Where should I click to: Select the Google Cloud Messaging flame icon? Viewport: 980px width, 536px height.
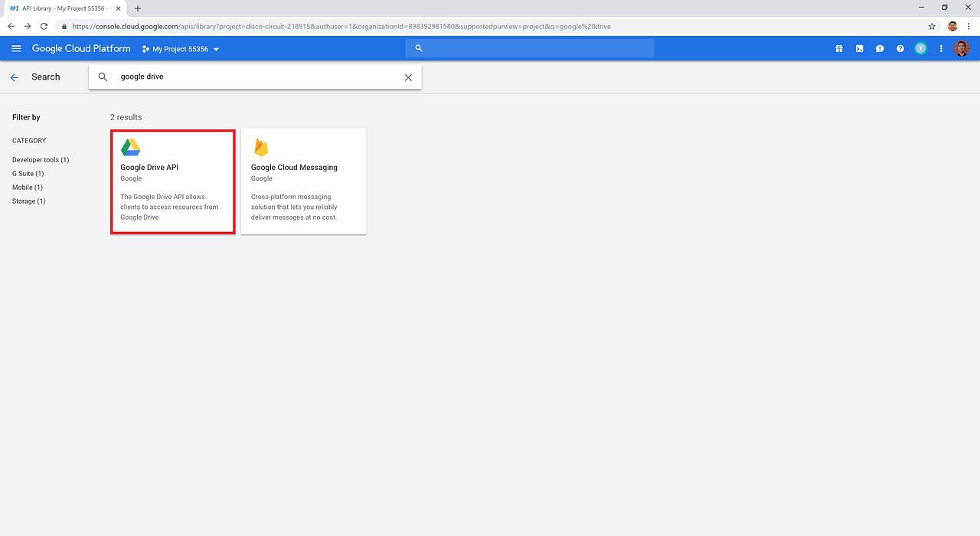[262, 147]
